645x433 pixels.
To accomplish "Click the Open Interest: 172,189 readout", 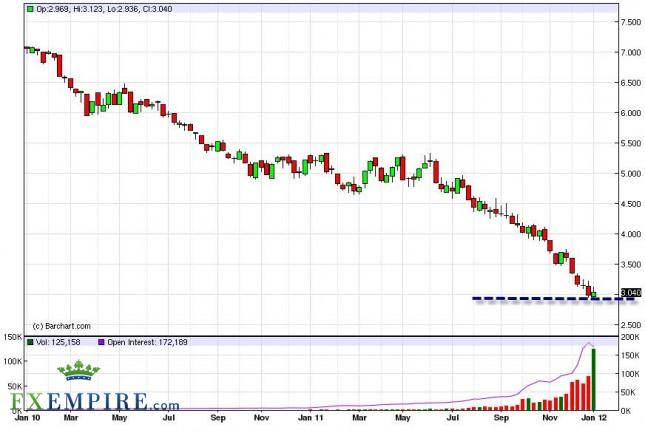I will click(x=148, y=342).
